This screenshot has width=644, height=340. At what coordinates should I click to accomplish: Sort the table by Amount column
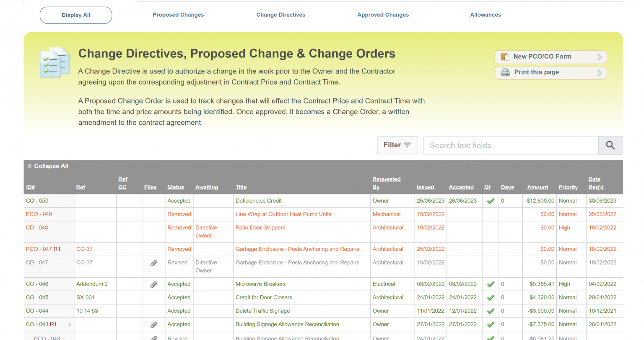(x=537, y=187)
